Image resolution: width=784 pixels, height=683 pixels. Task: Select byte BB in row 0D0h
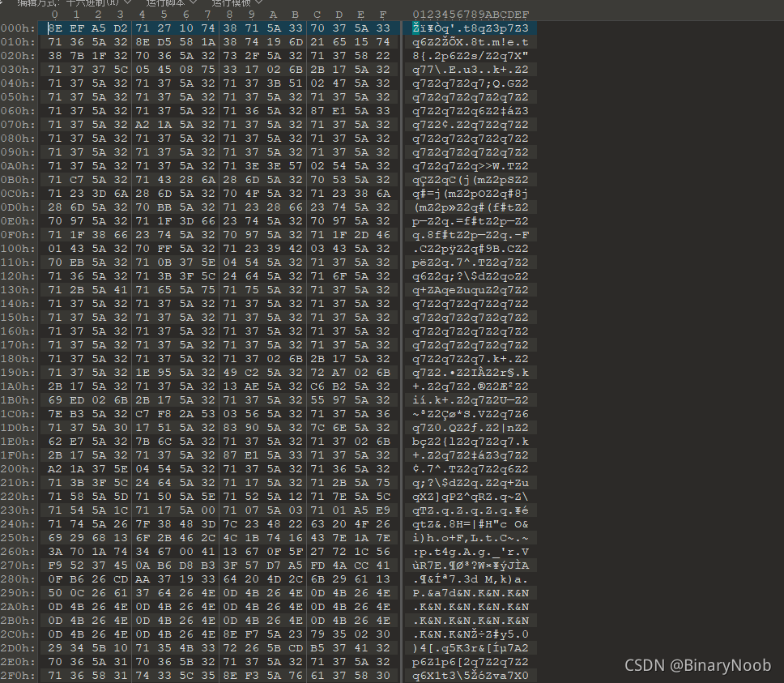(x=164, y=207)
